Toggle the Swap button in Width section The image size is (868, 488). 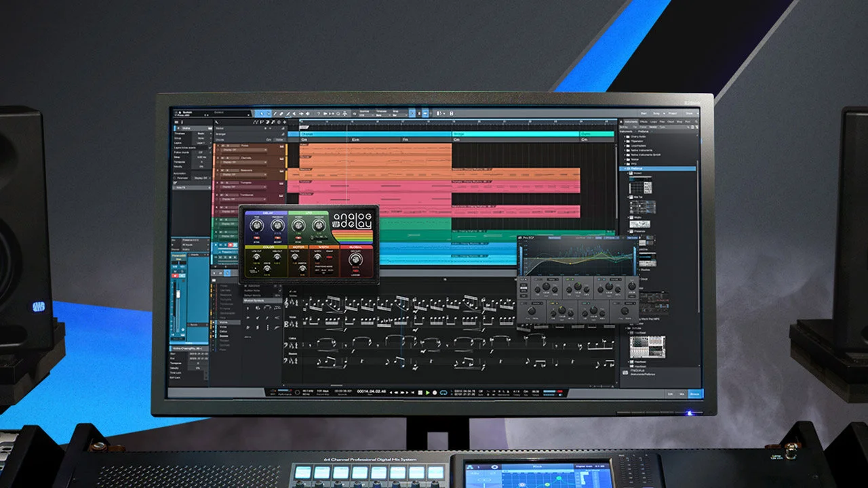[330, 257]
